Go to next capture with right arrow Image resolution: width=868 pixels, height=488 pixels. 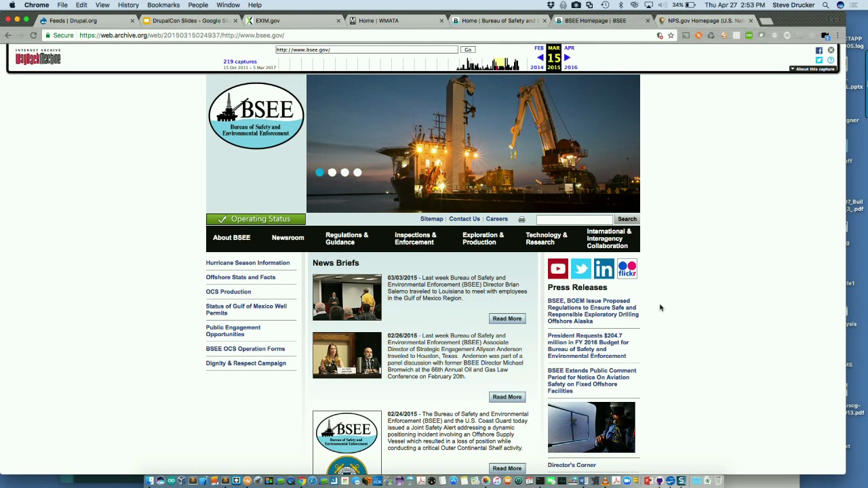[568, 58]
